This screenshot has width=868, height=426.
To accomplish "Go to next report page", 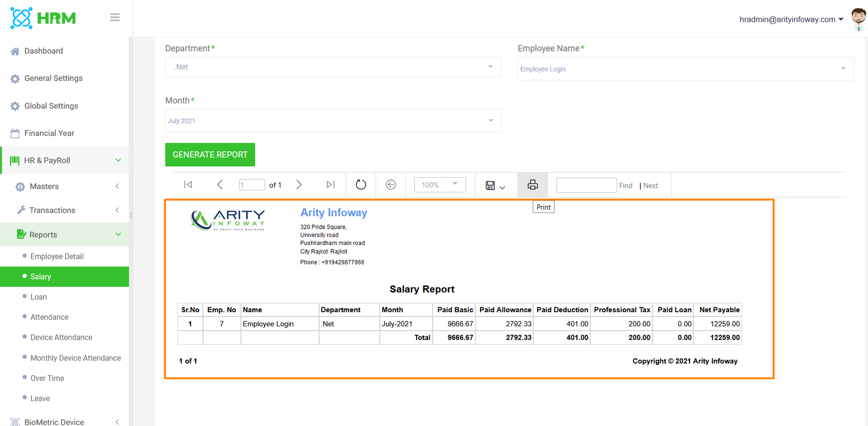I will coord(299,185).
